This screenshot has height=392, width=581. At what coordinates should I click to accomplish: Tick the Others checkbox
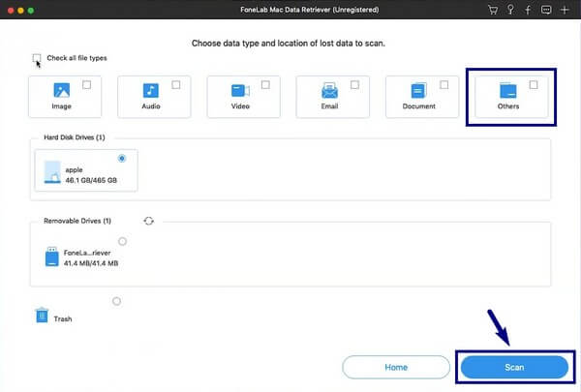pyautogui.click(x=534, y=85)
